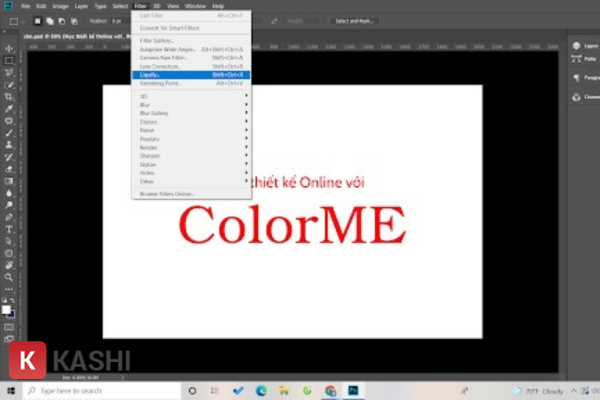The image size is (600, 400).
Task: Select the Crop tool
Action: click(x=9, y=96)
